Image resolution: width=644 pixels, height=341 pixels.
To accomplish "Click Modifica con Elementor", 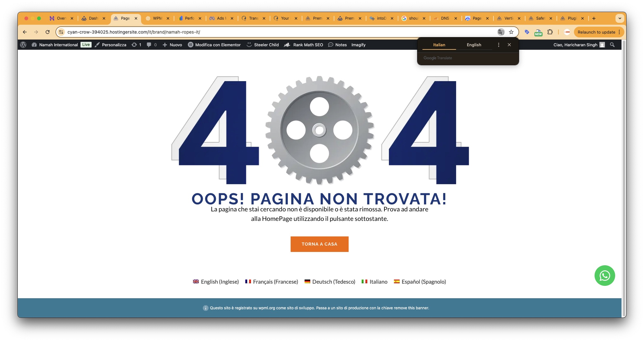I will (x=214, y=45).
